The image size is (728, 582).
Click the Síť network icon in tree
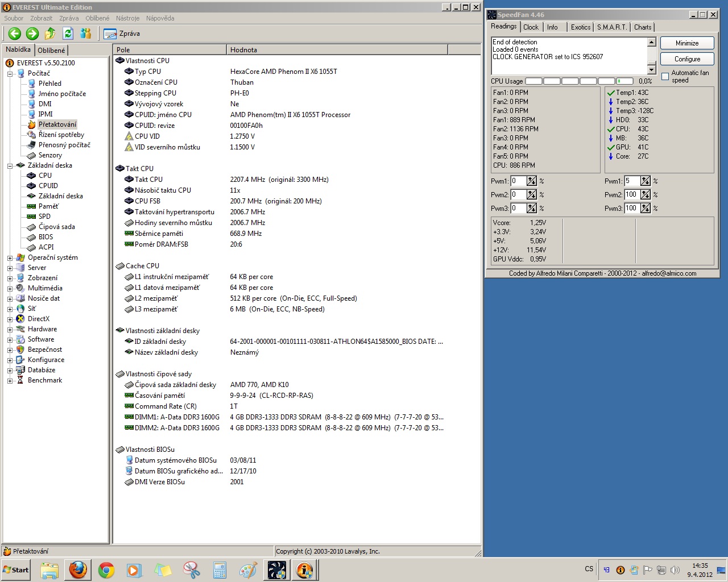(x=20, y=309)
